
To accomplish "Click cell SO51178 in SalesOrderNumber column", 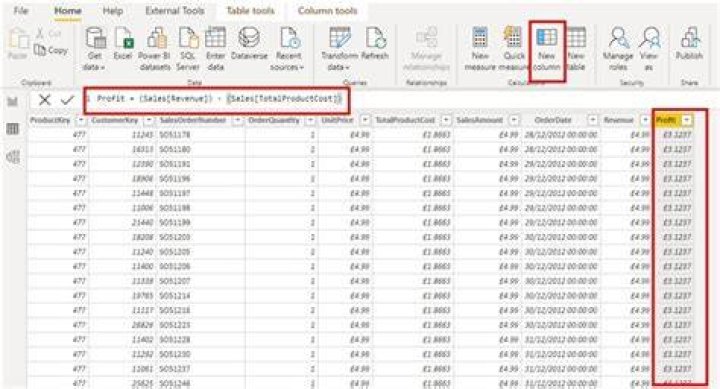I will (x=174, y=135).
